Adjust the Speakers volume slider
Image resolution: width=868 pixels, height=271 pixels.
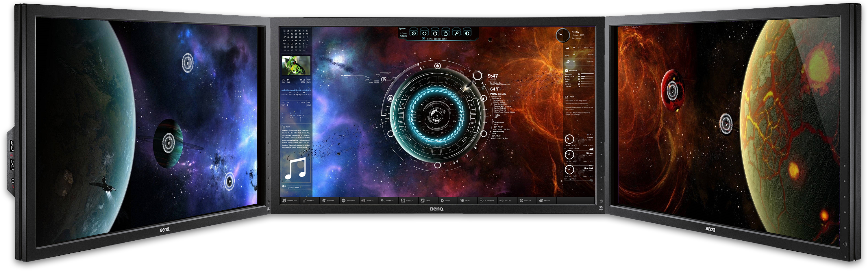299,186
